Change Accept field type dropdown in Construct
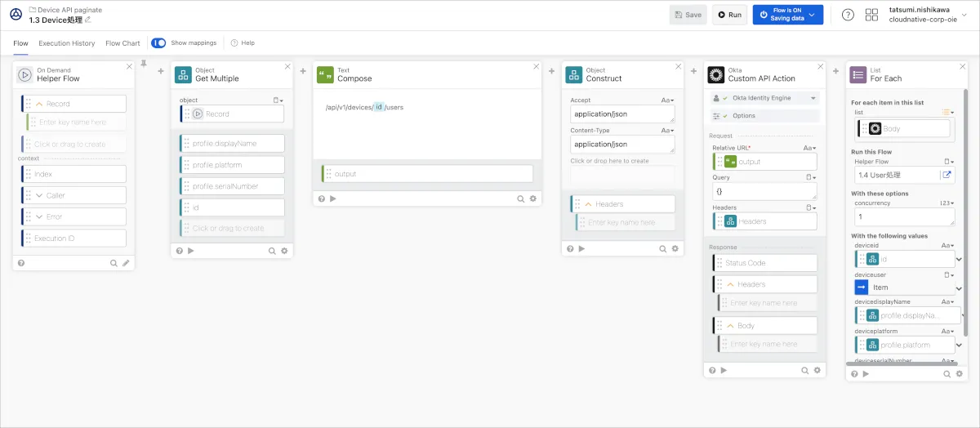 (666, 100)
